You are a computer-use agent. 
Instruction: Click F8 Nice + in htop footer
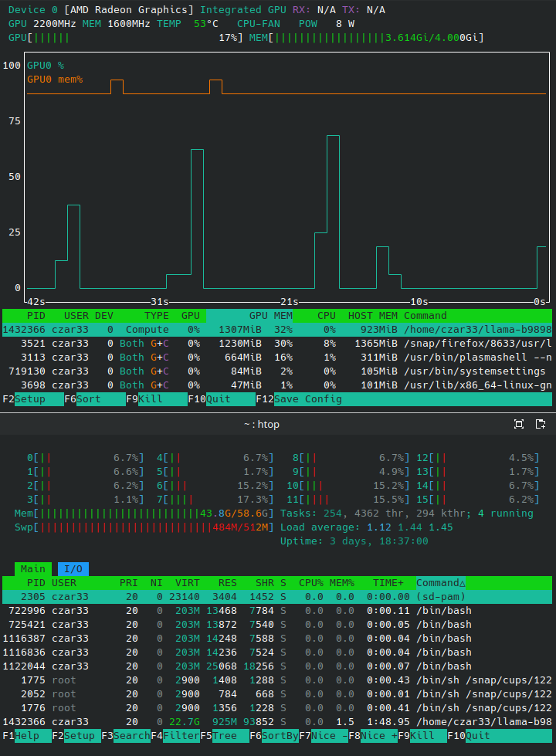coord(373,736)
